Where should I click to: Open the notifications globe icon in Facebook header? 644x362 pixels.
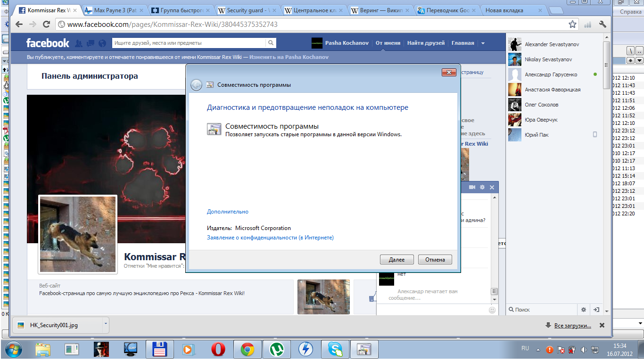[x=102, y=43]
